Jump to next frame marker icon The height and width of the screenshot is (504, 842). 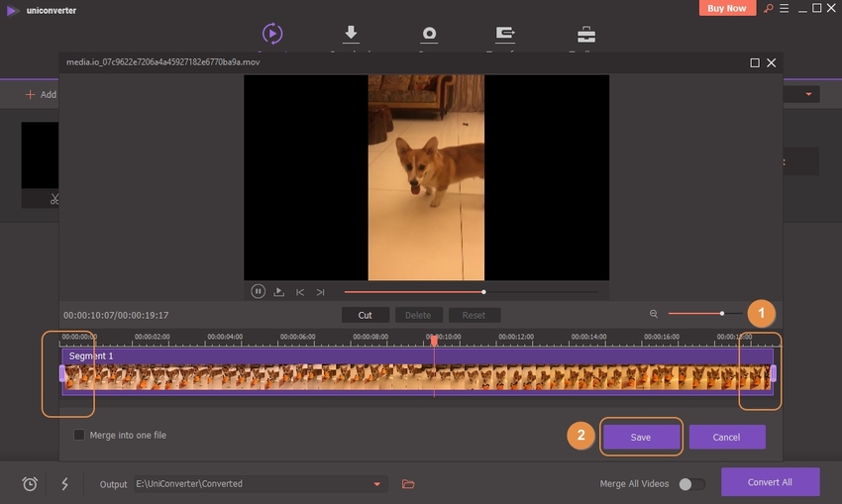pos(320,292)
